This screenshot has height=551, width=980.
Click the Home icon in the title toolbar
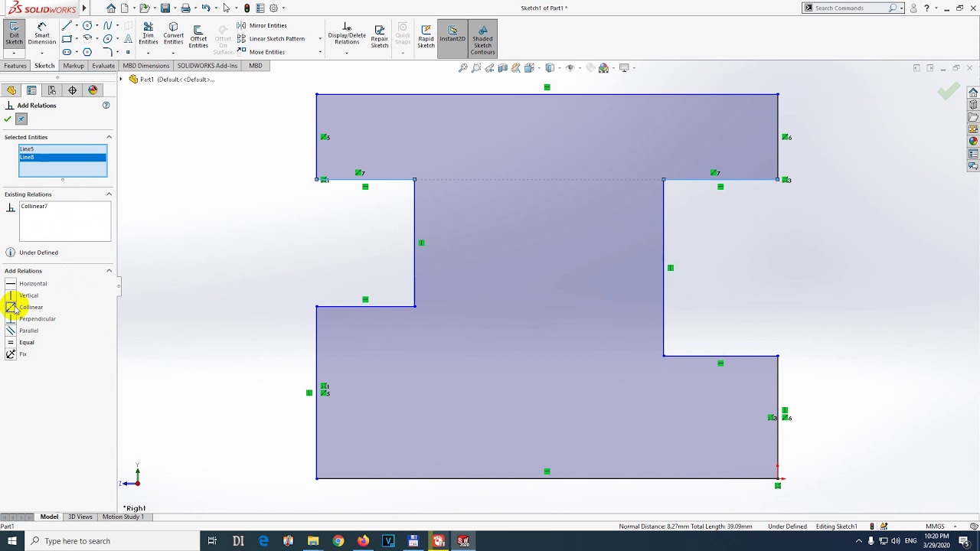point(111,8)
